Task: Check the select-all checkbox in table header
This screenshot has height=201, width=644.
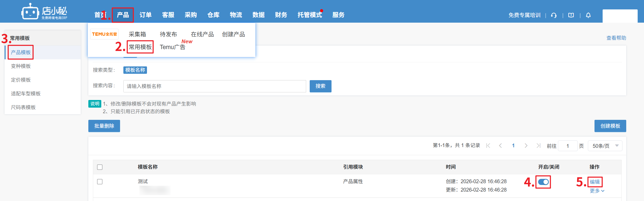Action: 100,167
